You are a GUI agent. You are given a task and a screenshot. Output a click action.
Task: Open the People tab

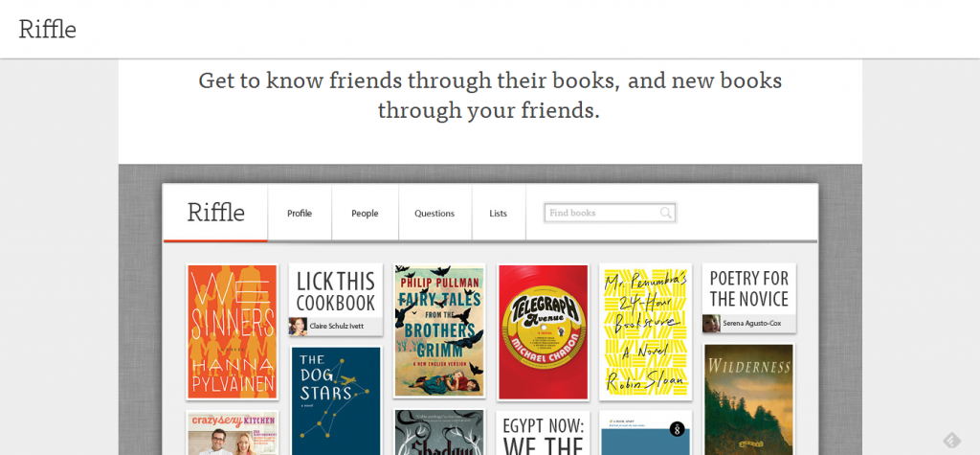pyautogui.click(x=365, y=213)
